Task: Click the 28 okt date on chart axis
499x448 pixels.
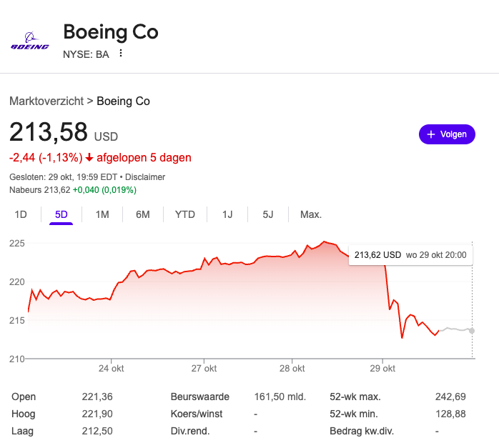Action: pyautogui.click(x=292, y=369)
